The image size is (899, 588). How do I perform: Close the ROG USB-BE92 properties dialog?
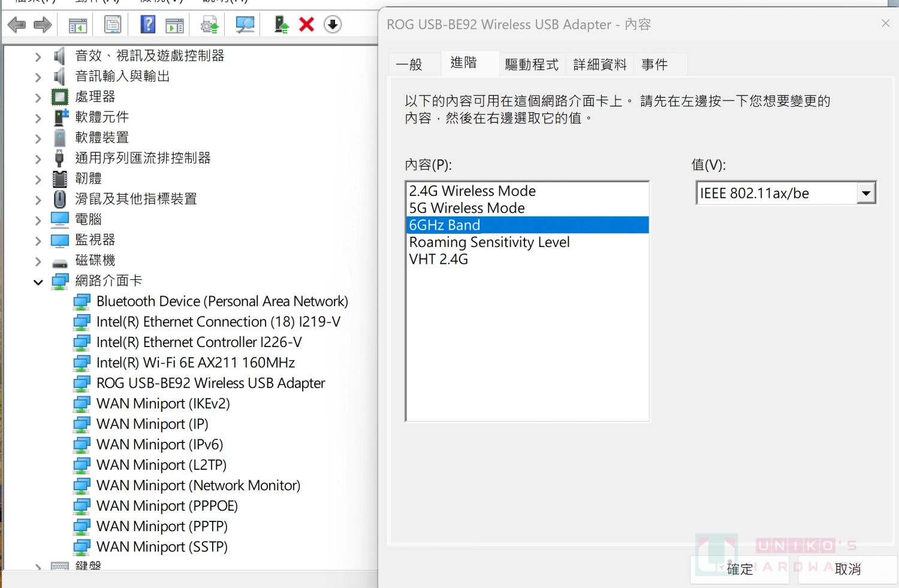pyautogui.click(x=886, y=23)
